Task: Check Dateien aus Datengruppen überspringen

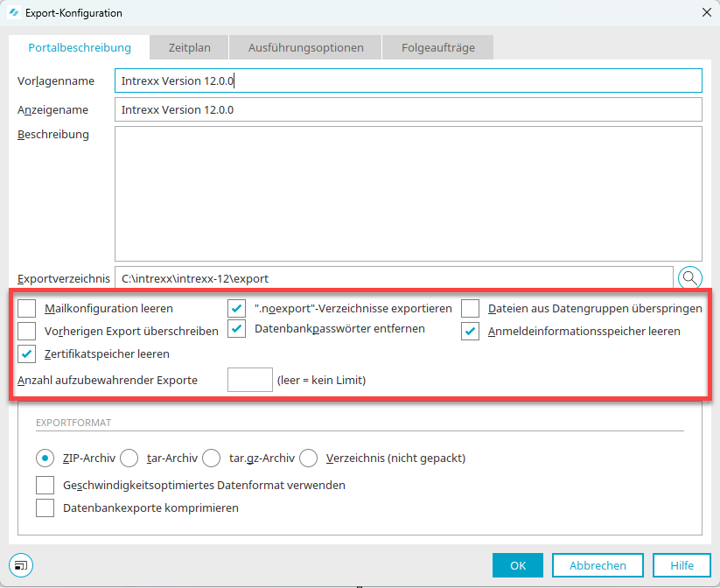Action: pyautogui.click(x=471, y=308)
